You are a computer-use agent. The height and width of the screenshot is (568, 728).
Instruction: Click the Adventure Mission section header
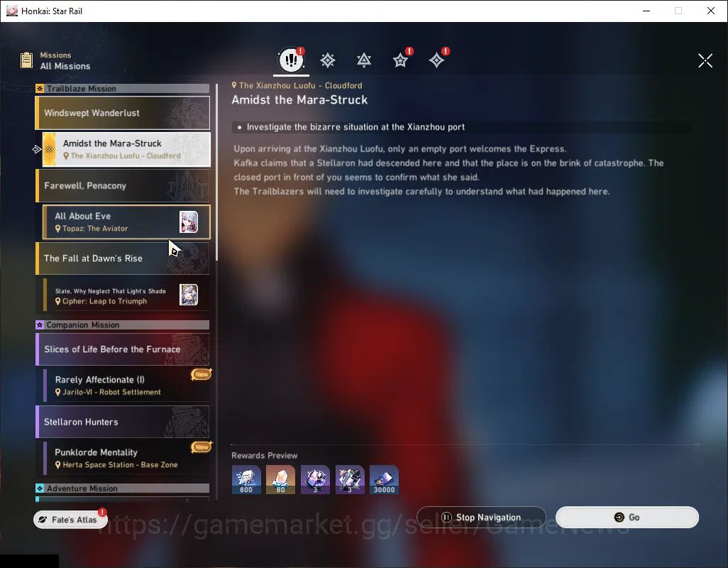[x=123, y=488]
